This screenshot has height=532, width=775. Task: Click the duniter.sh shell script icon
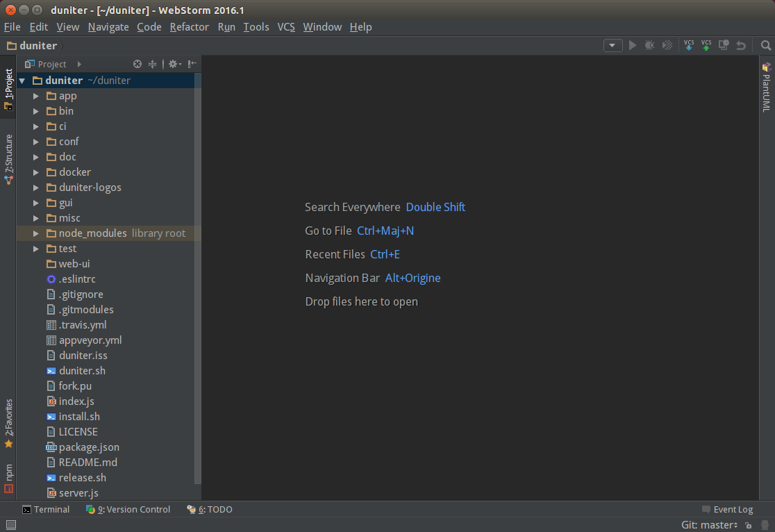[x=51, y=371]
